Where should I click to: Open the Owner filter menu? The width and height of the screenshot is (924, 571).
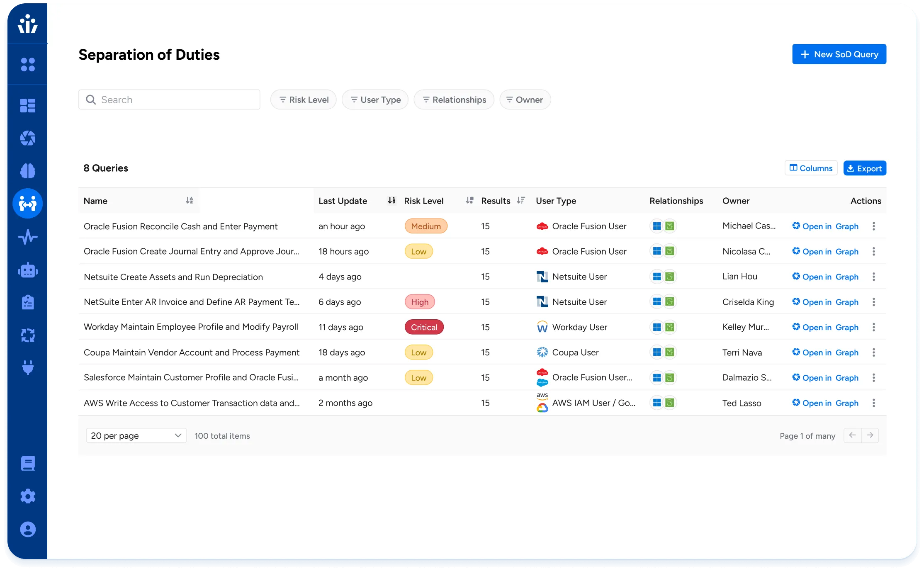[x=525, y=100]
